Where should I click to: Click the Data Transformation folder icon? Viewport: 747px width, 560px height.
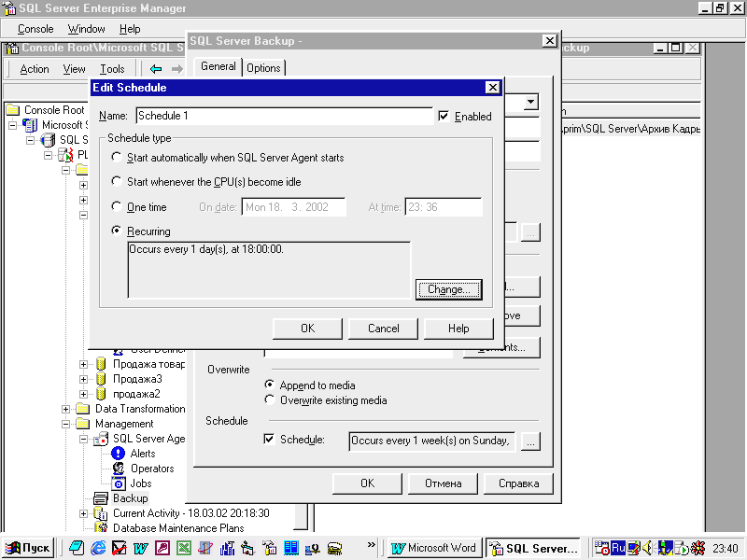pos(83,409)
